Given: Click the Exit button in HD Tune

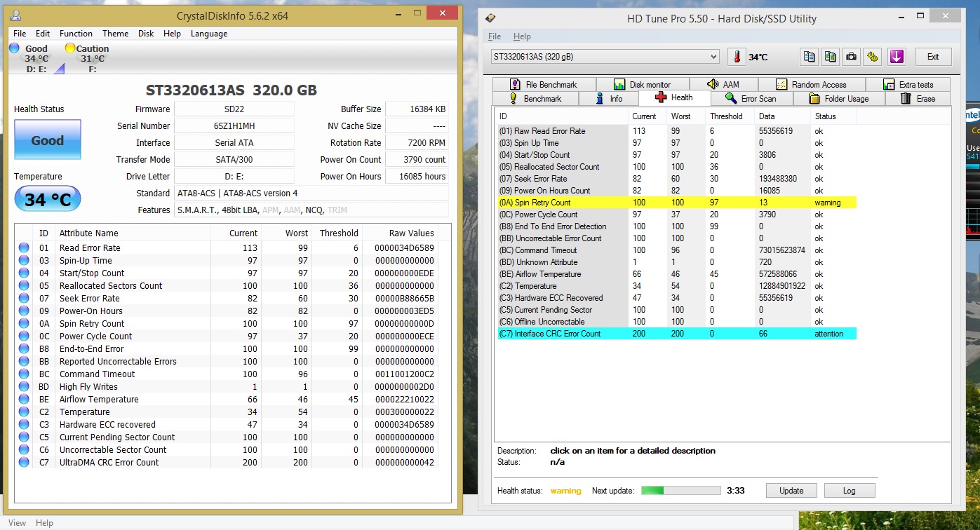Looking at the screenshot, I should [932, 57].
